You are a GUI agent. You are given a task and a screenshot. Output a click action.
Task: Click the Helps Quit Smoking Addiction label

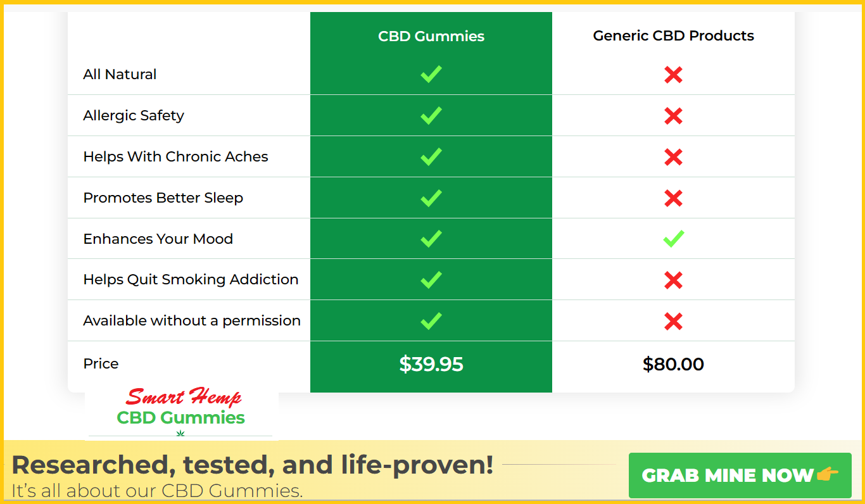(x=191, y=279)
